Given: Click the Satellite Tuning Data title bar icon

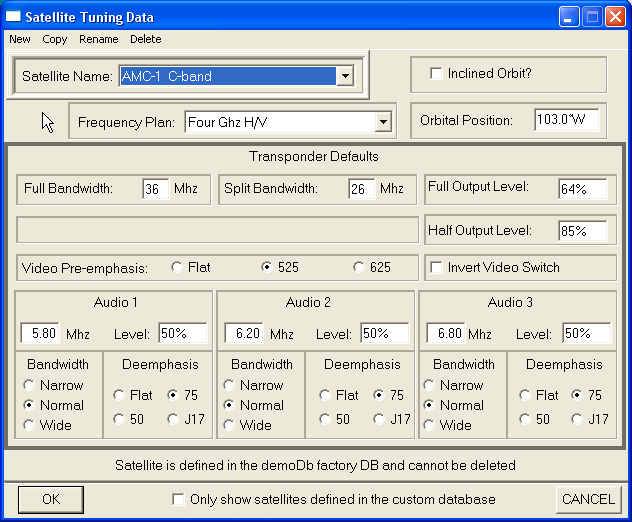Looking at the screenshot, I should tap(14, 15).
